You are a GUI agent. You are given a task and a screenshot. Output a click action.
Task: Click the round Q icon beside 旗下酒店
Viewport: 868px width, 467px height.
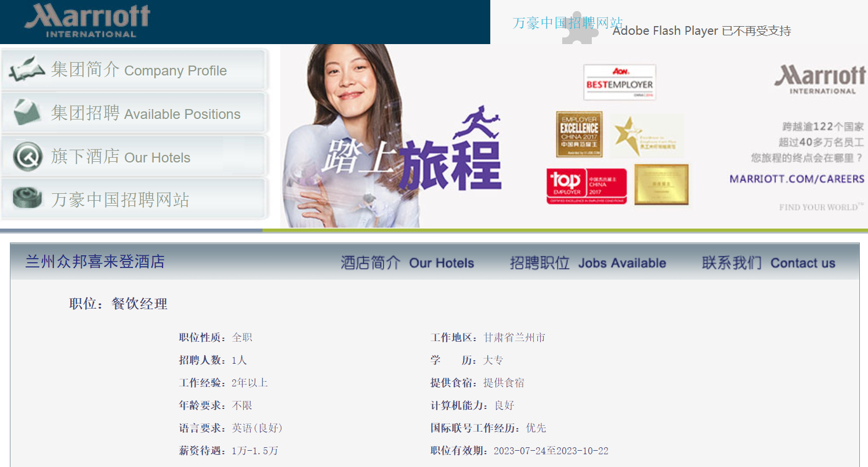click(x=27, y=156)
